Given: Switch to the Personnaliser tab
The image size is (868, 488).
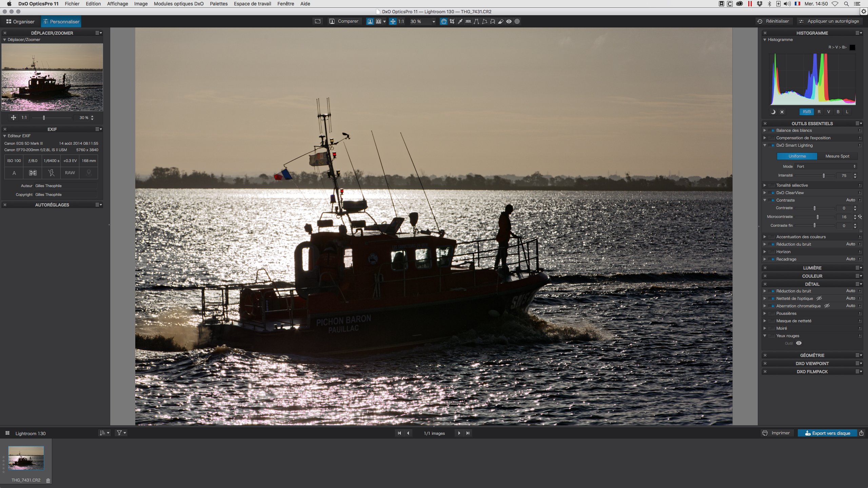Looking at the screenshot, I should click(61, 22).
